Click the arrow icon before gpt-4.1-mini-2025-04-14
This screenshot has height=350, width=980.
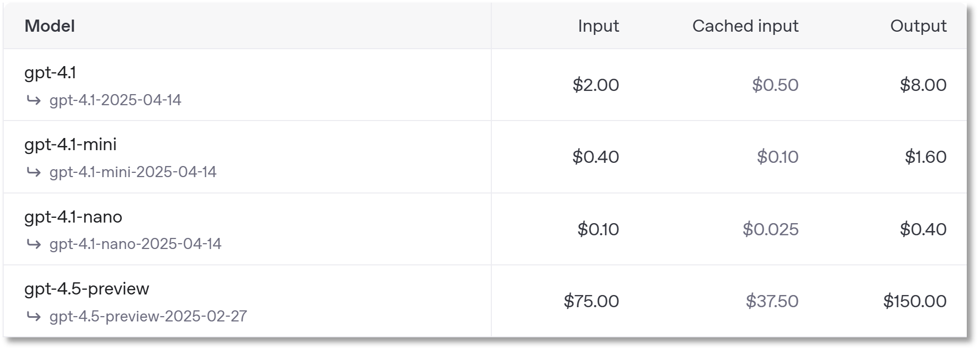click(x=33, y=172)
